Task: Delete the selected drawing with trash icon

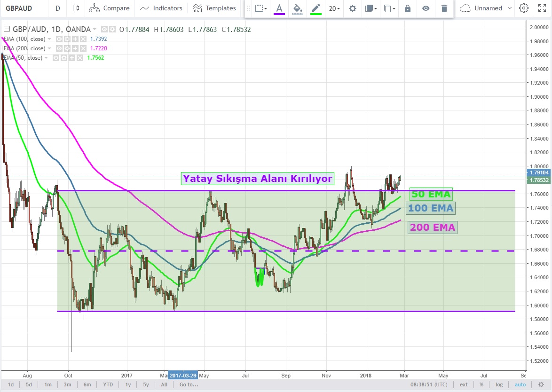Action: (x=444, y=8)
